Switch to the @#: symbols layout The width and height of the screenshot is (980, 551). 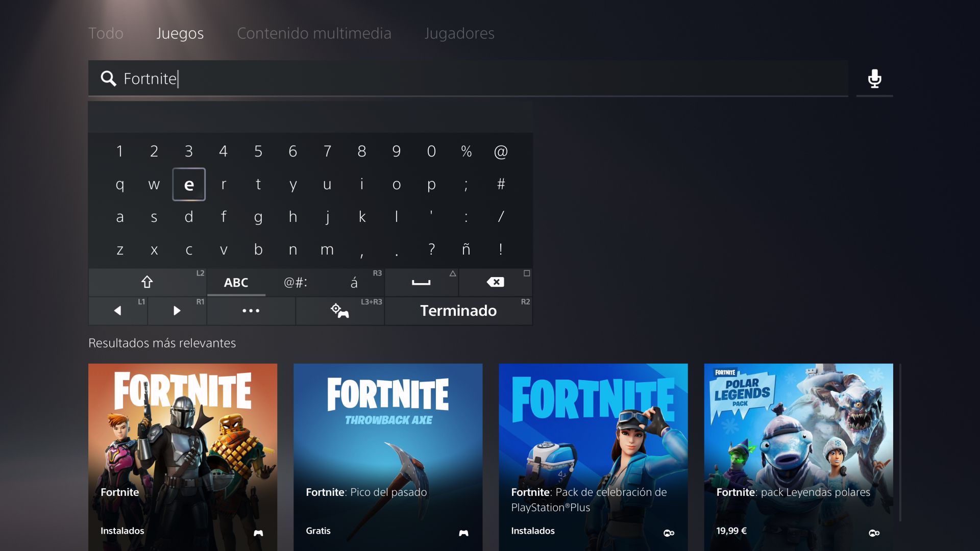[296, 282]
